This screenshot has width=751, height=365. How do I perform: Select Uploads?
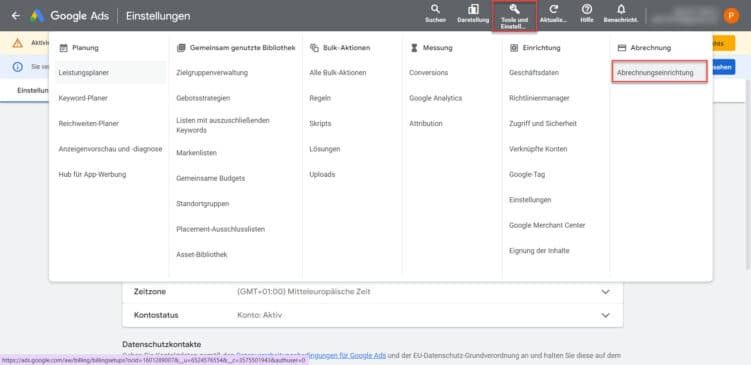coord(322,174)
